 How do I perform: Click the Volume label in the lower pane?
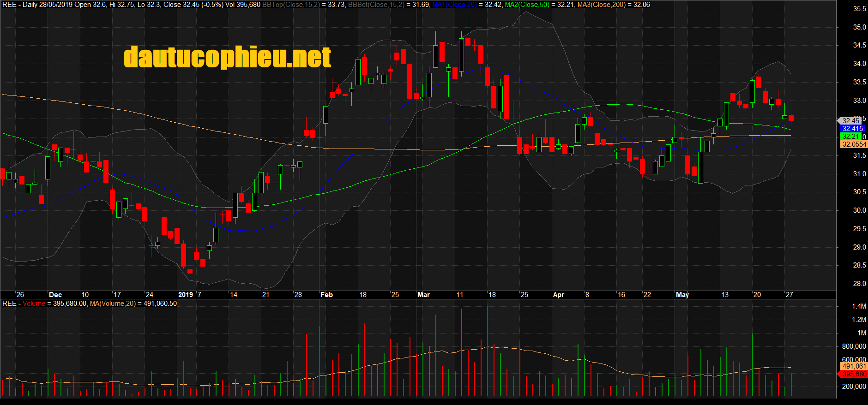point(34,304)
